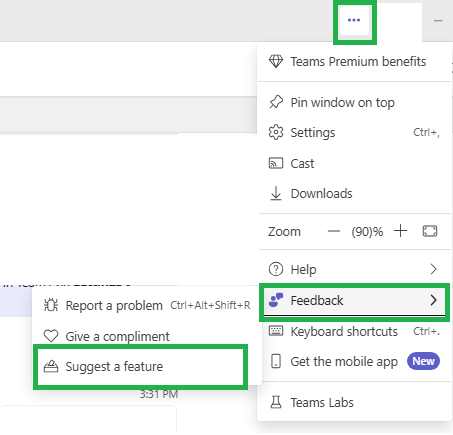Click the Teams Premium diamond icon
The image size is (453, 435).
pos(276,61)
